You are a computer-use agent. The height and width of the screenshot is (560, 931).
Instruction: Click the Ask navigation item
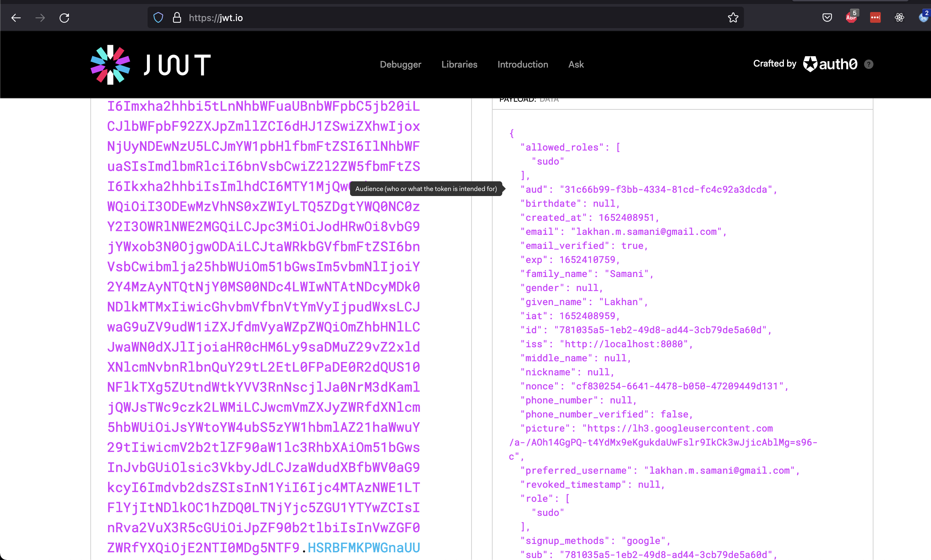[x=576, y=65]
